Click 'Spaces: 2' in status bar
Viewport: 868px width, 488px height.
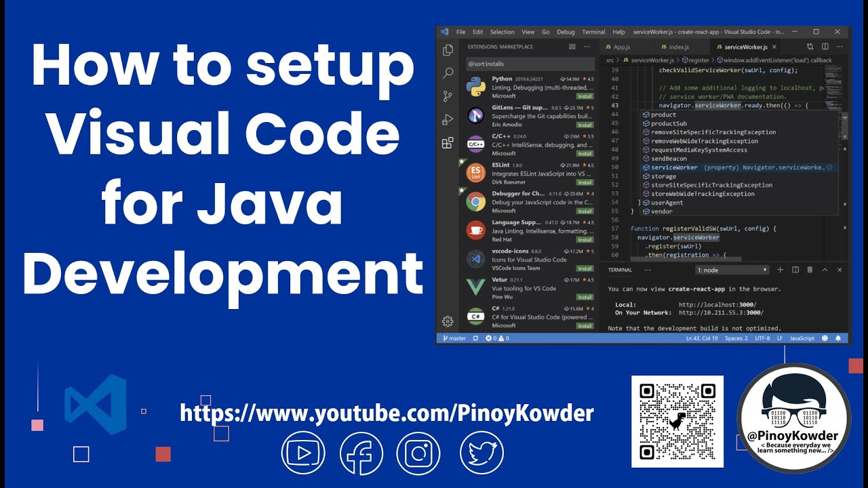[x=736, y=338]
